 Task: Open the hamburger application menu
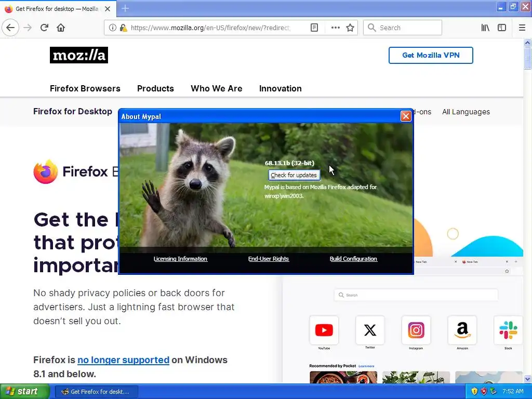(522, 28)
